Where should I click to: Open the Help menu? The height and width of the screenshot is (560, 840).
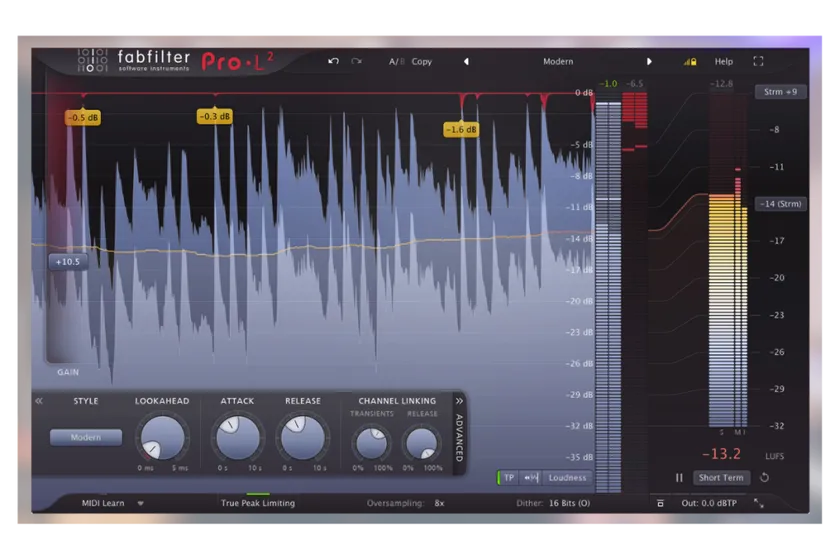point(723,62)
